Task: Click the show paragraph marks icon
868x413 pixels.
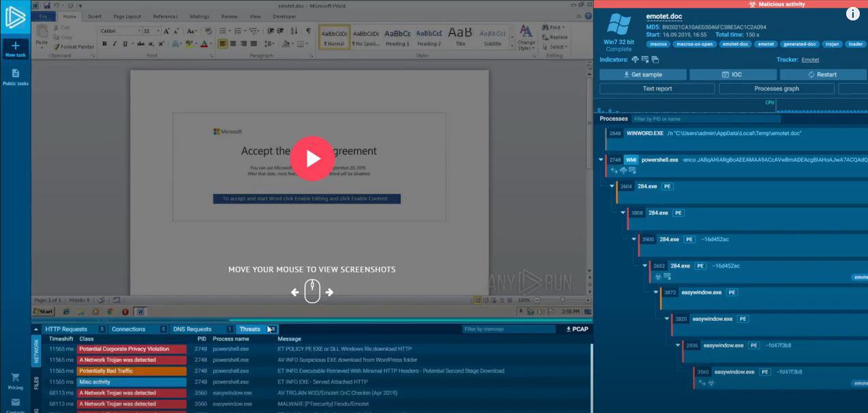Action: (x=308, y=31)
